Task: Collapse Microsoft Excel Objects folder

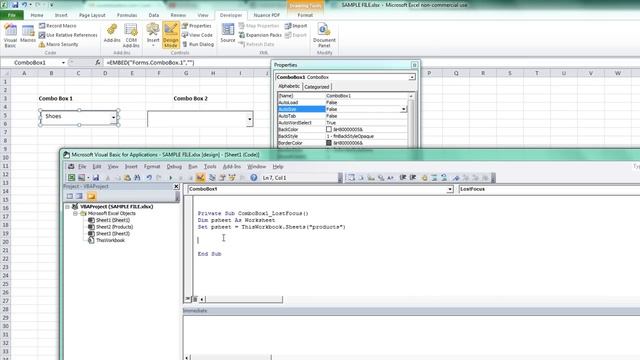Action: pos(76,213)
